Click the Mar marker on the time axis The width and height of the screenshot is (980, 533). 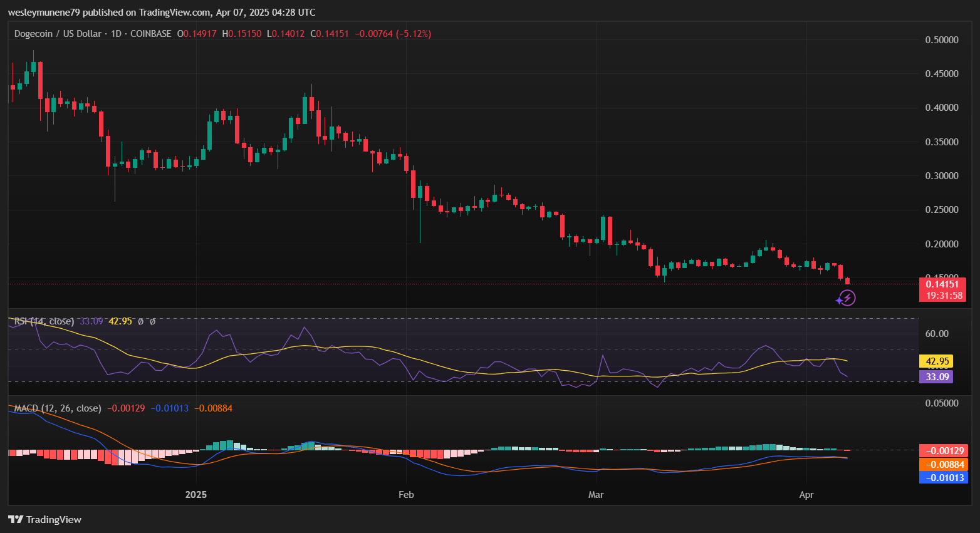coord(596,495)
